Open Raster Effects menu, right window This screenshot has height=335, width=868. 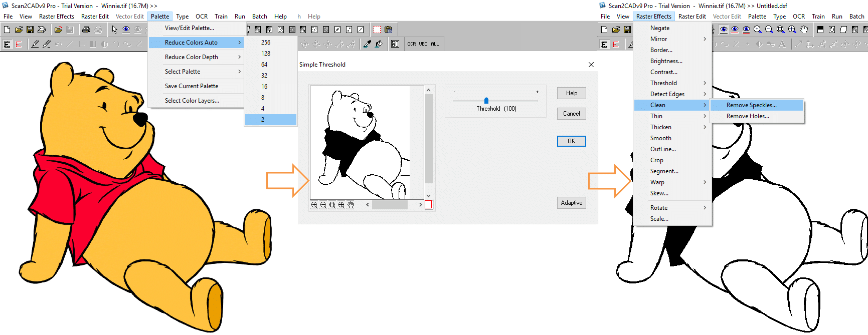pos(653,17)
